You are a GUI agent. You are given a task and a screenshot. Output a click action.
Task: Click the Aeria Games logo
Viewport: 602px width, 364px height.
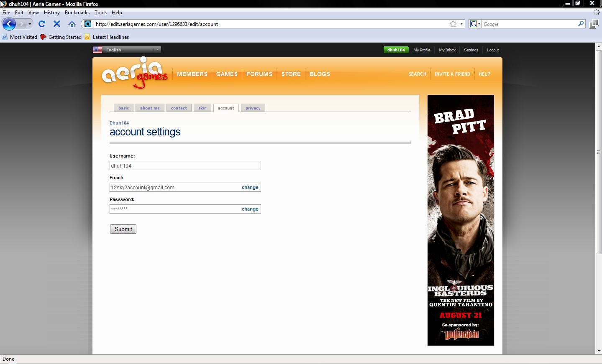point(134,73)
